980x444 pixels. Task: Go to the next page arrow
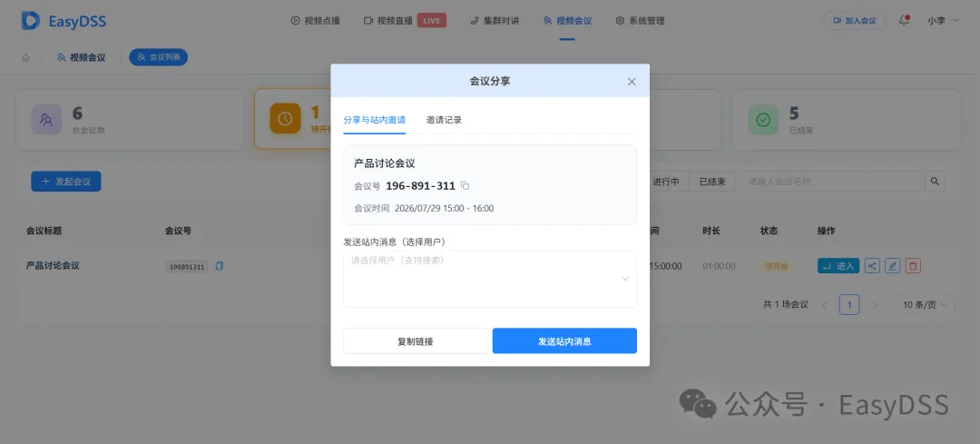click(875, 305)
